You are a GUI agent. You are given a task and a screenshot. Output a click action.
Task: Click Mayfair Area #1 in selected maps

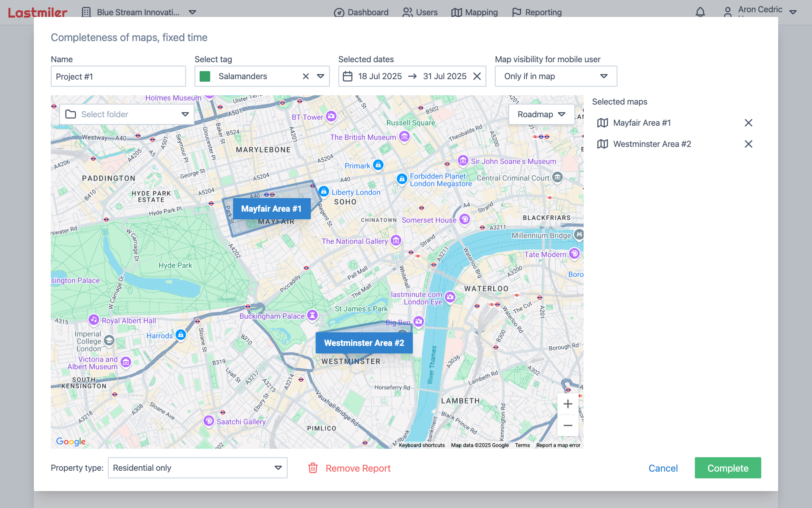pyautogui.click(x=642, y=123)
